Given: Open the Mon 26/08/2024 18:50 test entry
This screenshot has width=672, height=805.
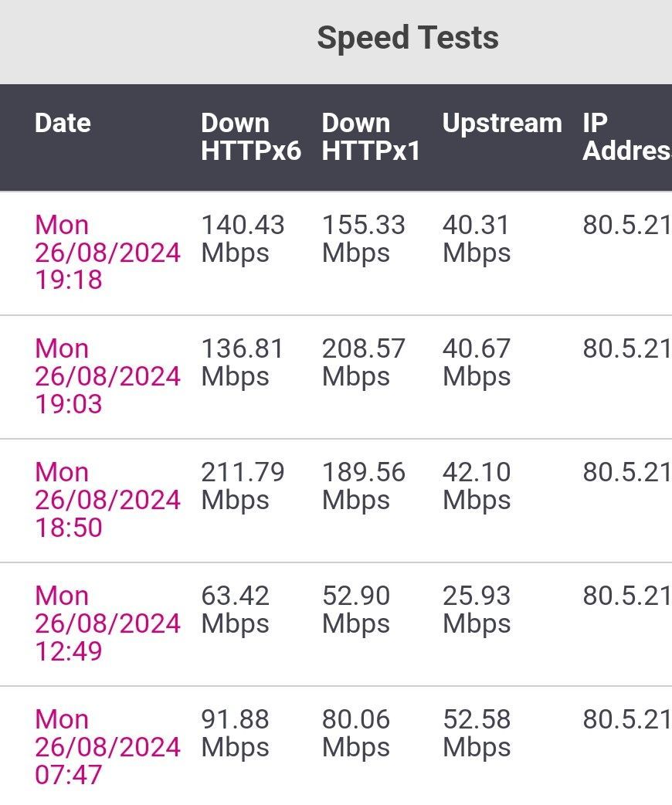Looking at the screenshot, I should (107, 500).
